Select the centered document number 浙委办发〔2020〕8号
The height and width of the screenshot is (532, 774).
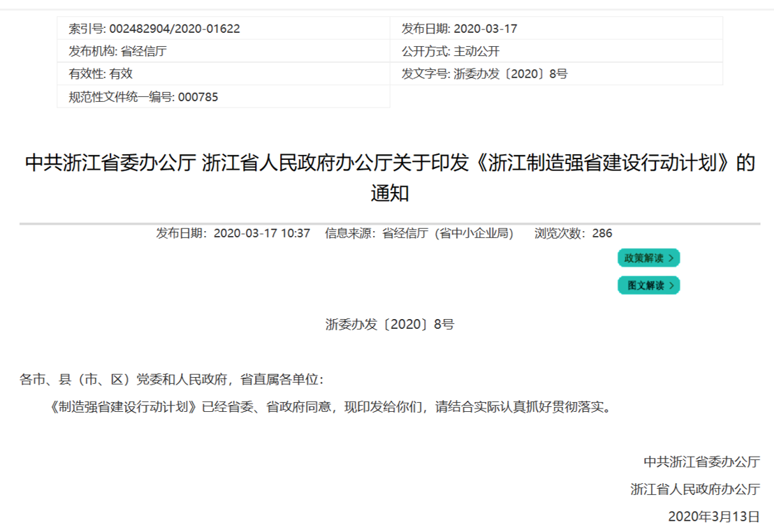[x=390, y=324]
